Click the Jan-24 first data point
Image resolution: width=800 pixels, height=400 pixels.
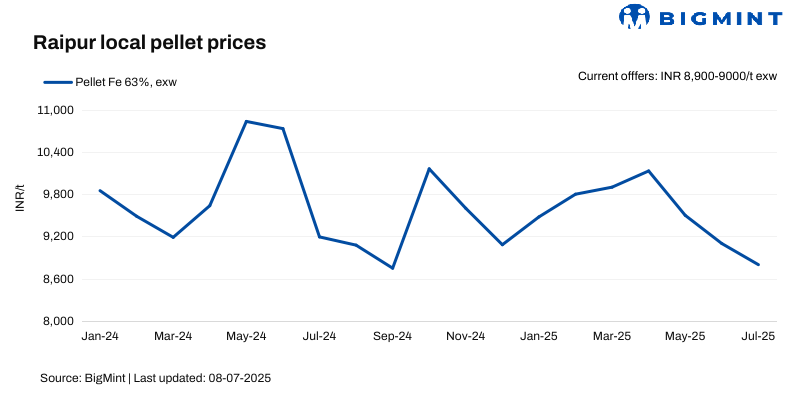100,190
